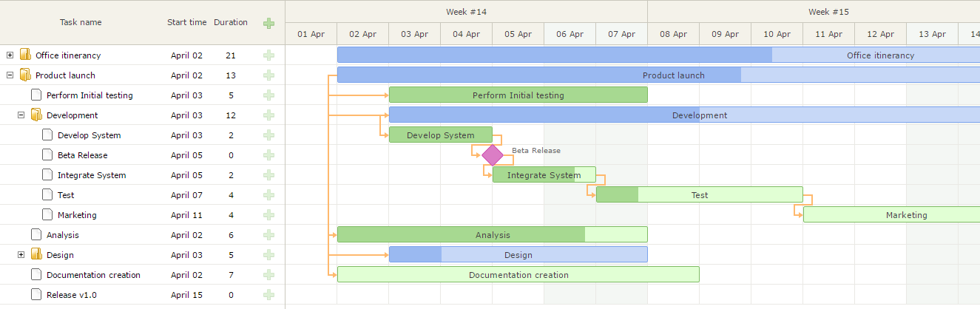
Task: Sort by the Task name column header
Action: [81, 23]
